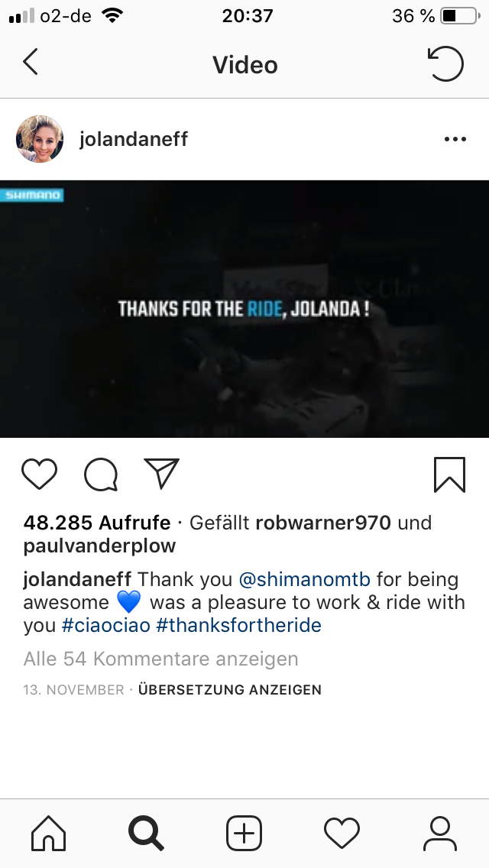Screen dimensions: 489x868
Task: Open the @shimanomtb mention
Action: pos(305,580)
